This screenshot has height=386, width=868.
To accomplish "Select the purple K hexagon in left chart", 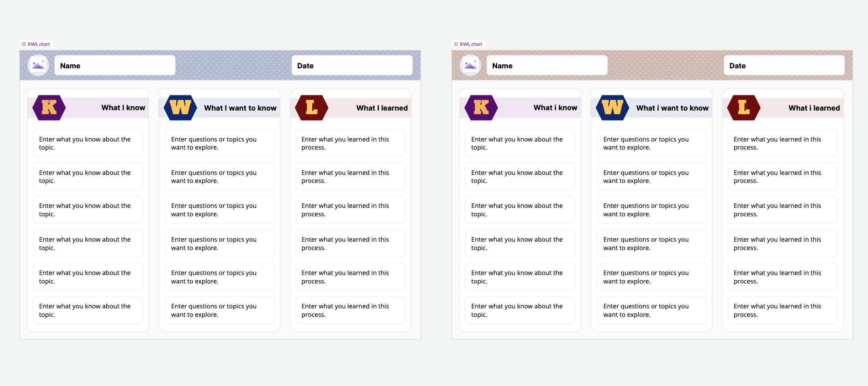I will coord(49,108).
